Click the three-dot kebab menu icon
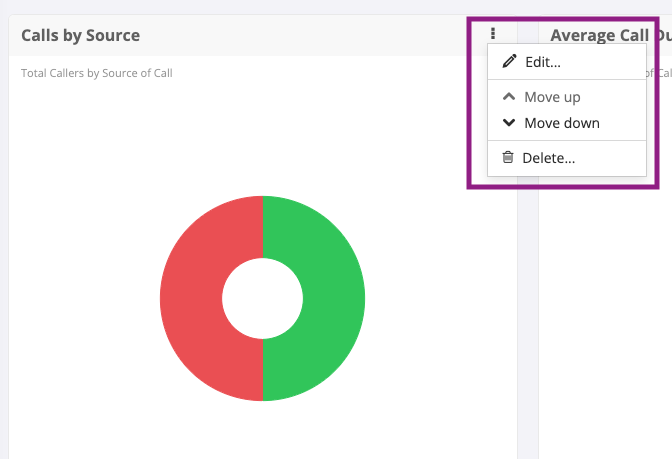The image size is (672, 459). coord(493,33)
